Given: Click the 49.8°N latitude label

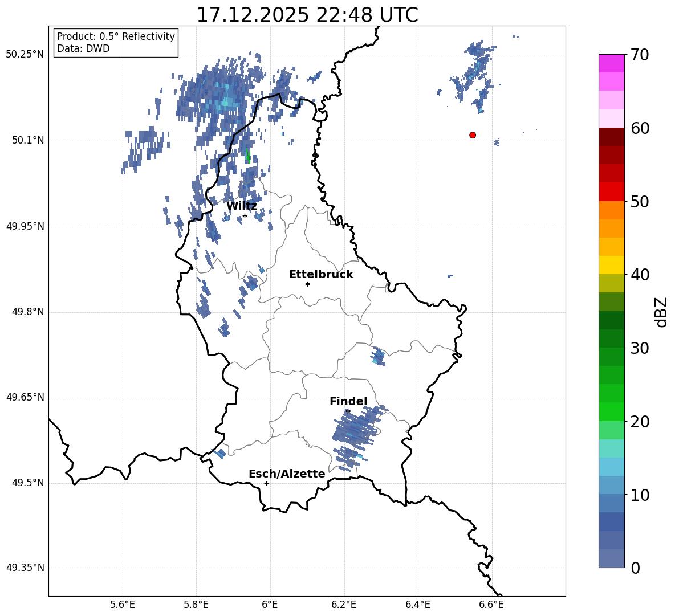Looking at the screenshot, I should click(29, 312).
